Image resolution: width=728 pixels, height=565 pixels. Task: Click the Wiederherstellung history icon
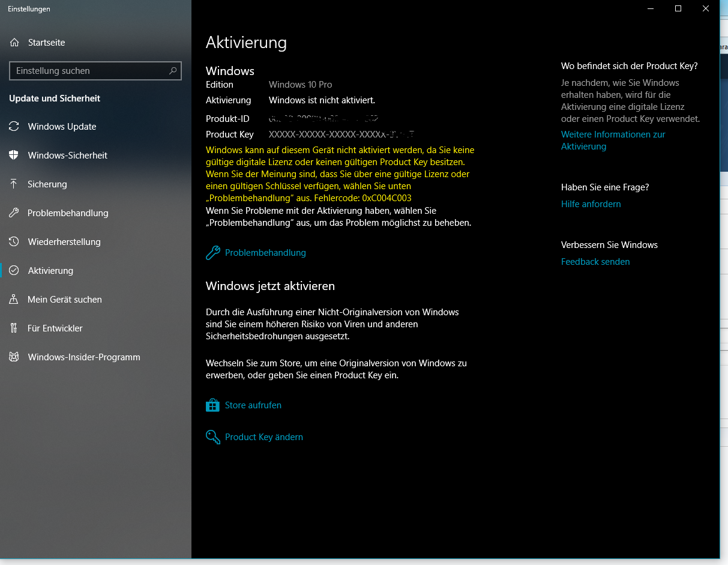pos(14,242)
